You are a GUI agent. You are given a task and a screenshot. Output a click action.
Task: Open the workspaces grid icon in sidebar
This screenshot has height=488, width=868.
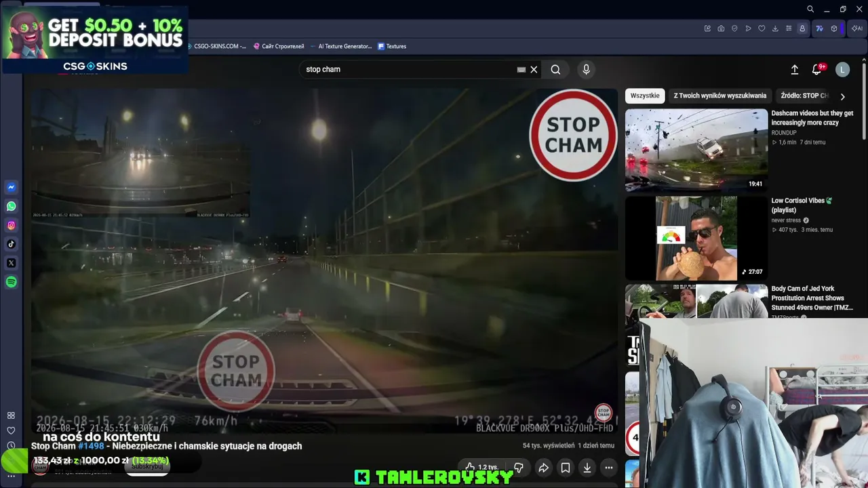[11, 415]
